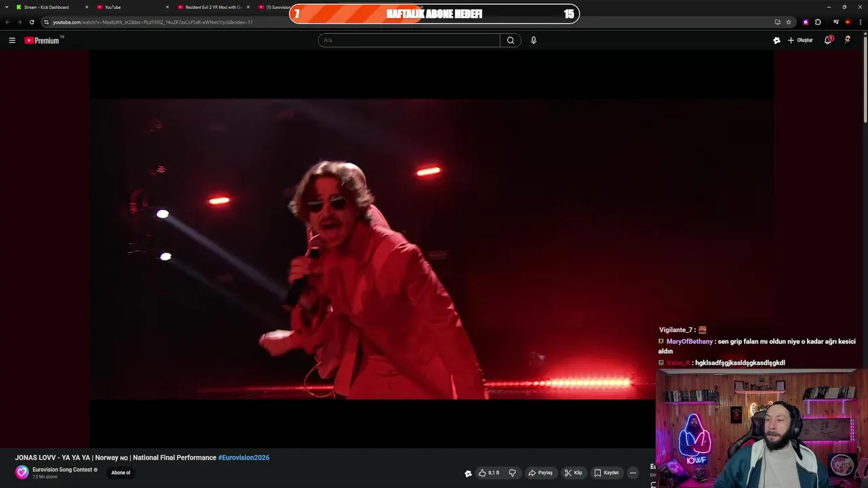The image size is (868, 488).
Task: Click the Vigilante_7 chat username
Action: click(x=676, y=330)
